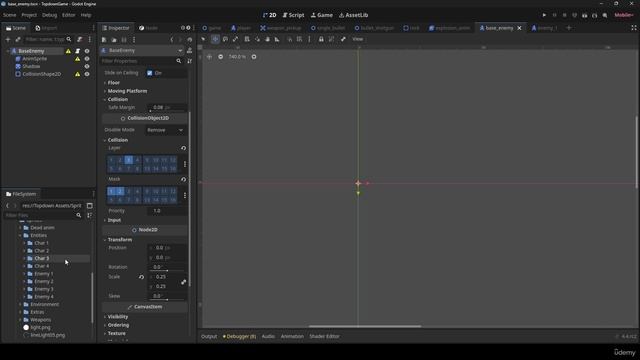Toggle collision Mask bit 1

click(x=111, y=191)
